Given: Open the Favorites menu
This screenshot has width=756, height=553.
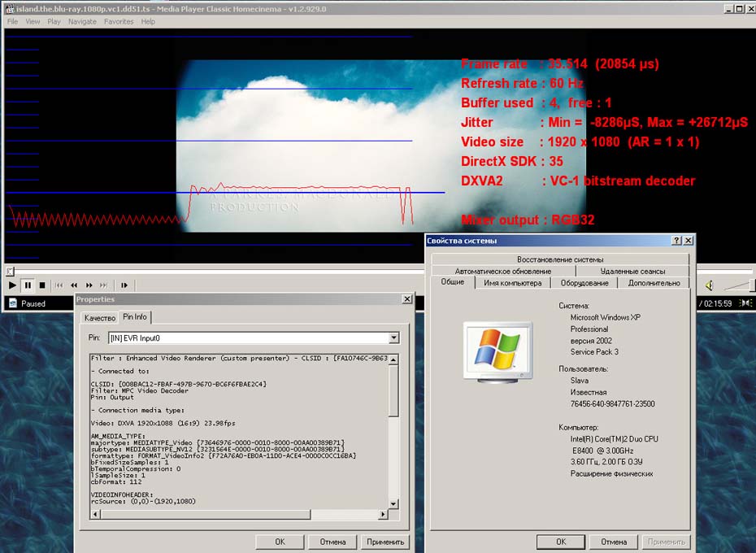Looking at the screenshot, I should tap(119, 22).
